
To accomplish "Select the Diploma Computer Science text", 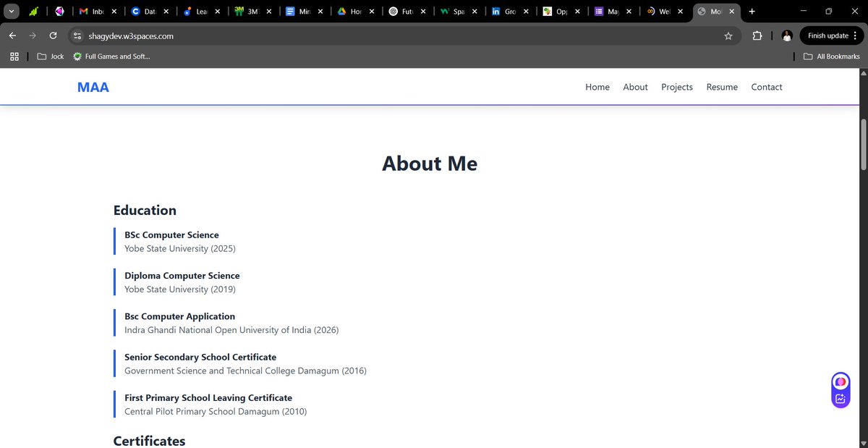I will [x=182, y=276].
